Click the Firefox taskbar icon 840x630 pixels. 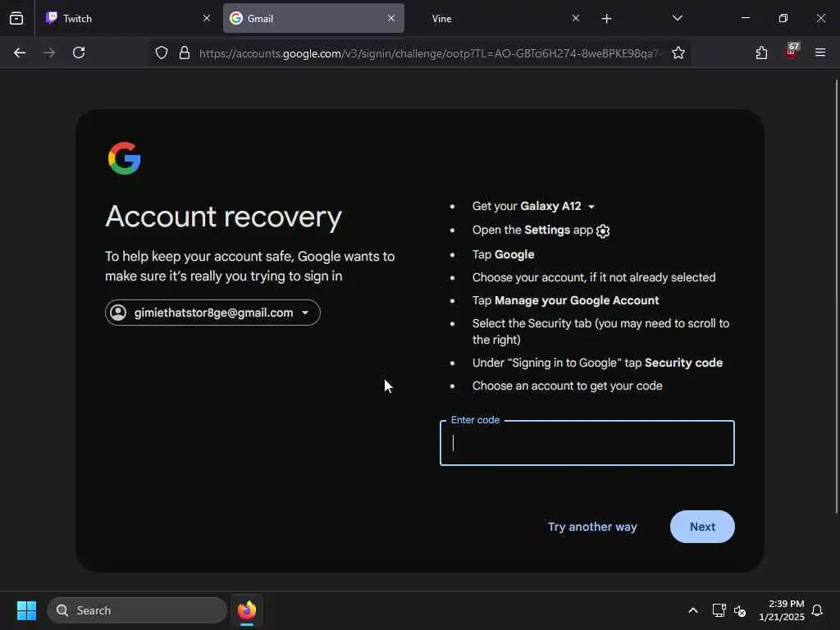(x=246, y=610)
